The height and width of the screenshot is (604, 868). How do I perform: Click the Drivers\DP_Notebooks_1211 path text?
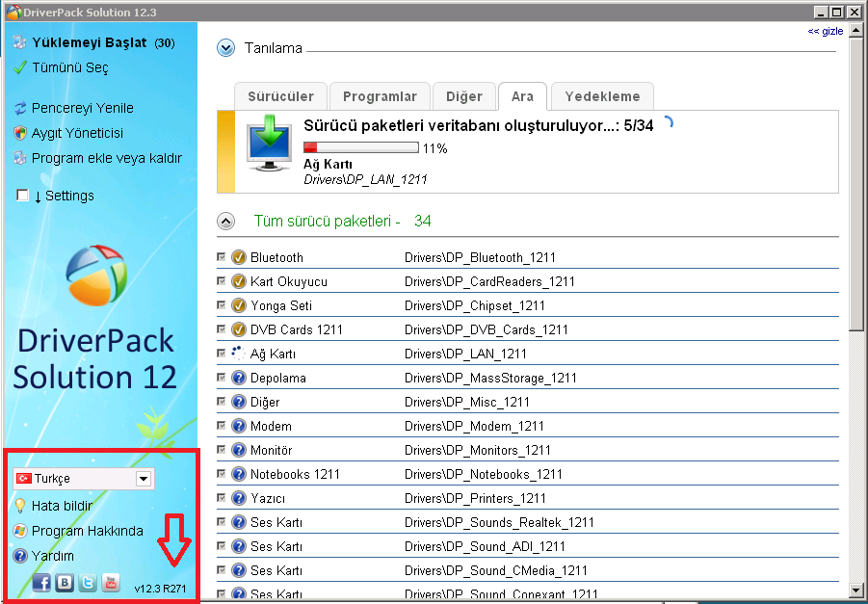pos(484,475)
